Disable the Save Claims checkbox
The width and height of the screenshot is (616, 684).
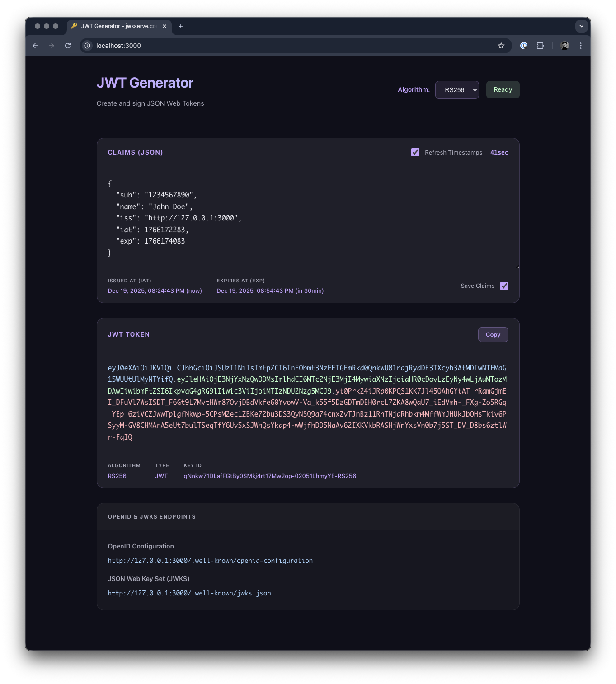tap(504, 286)
